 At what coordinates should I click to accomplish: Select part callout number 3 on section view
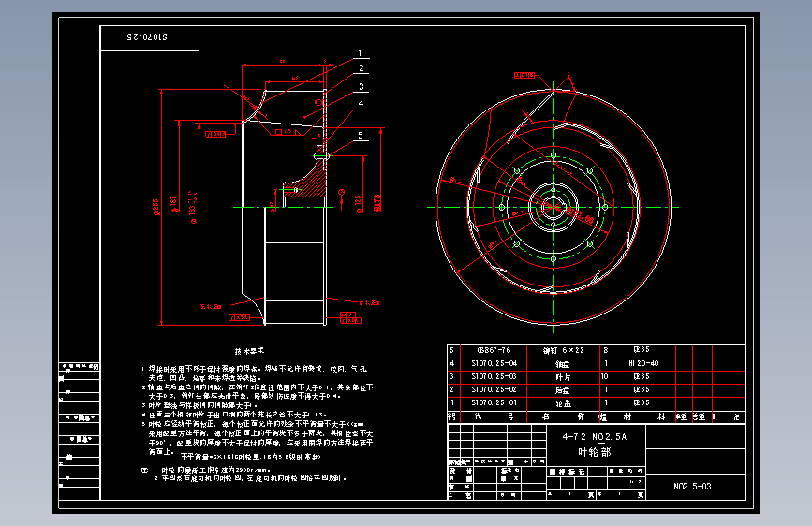(x=362, y=86)
